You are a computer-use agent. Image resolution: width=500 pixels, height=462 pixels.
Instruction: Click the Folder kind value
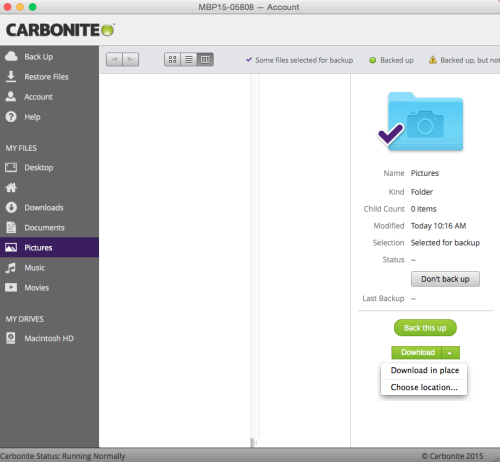(422, 192)
